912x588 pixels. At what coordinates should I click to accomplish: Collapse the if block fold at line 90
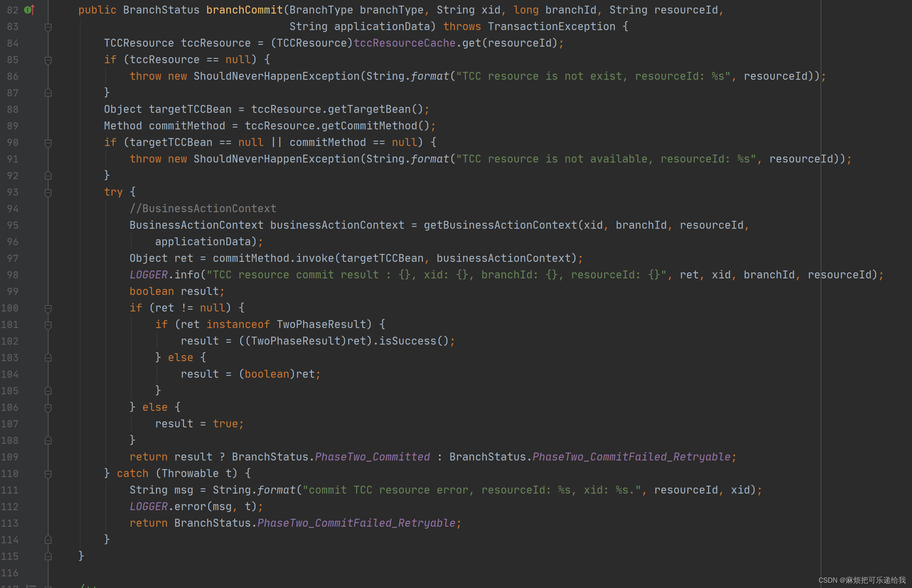(48, 143)
